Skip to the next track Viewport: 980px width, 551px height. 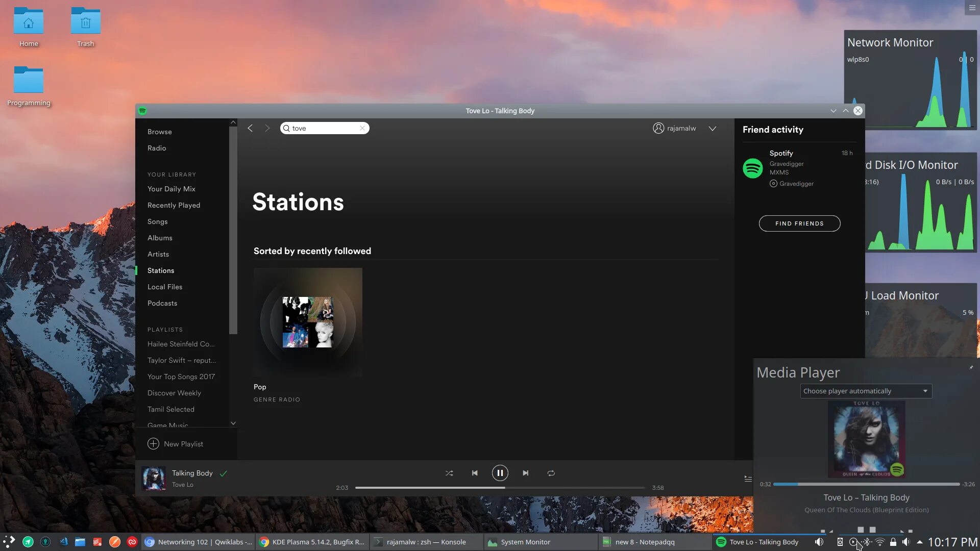coord(526,473)
